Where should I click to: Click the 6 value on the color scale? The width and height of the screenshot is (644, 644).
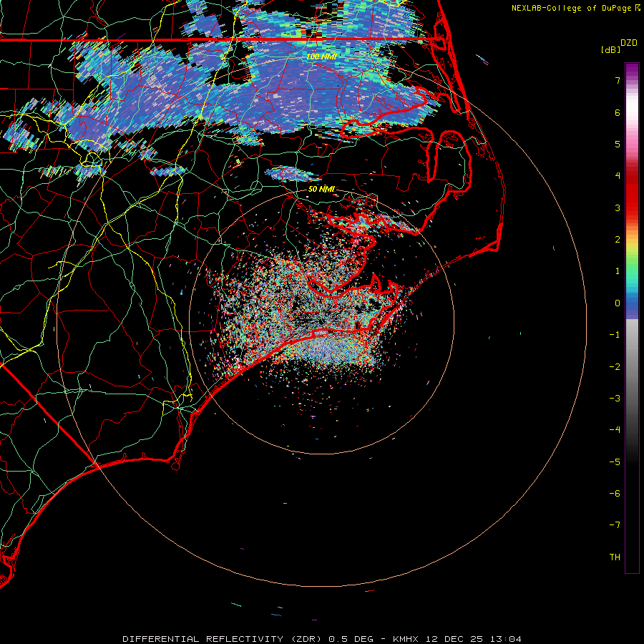pyautogui.click(x=618, y=112)
